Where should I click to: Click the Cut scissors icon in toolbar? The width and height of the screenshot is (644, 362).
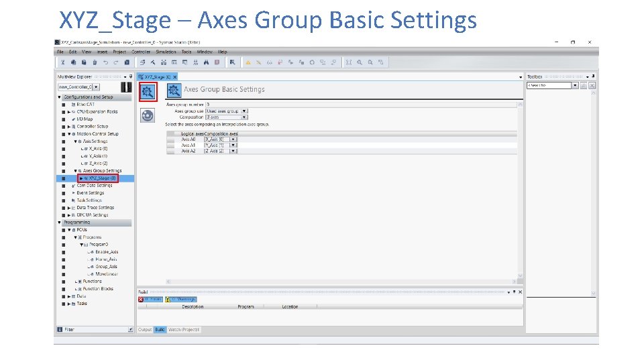[63, 62]
